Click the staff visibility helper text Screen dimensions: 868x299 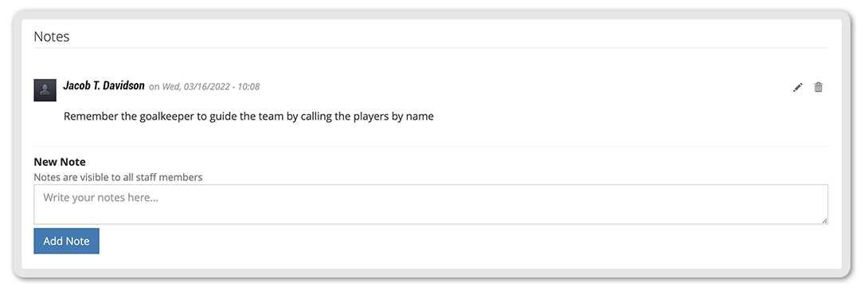pos(118,178)
